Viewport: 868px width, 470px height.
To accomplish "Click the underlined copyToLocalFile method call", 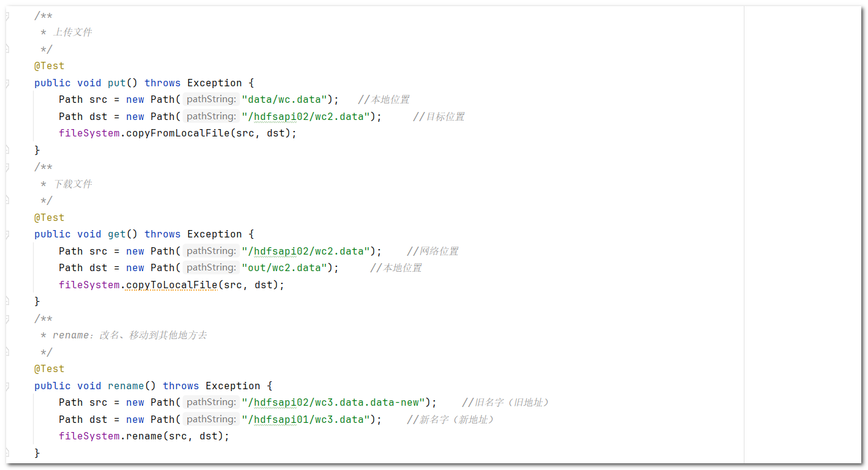I will coord(171,285).
